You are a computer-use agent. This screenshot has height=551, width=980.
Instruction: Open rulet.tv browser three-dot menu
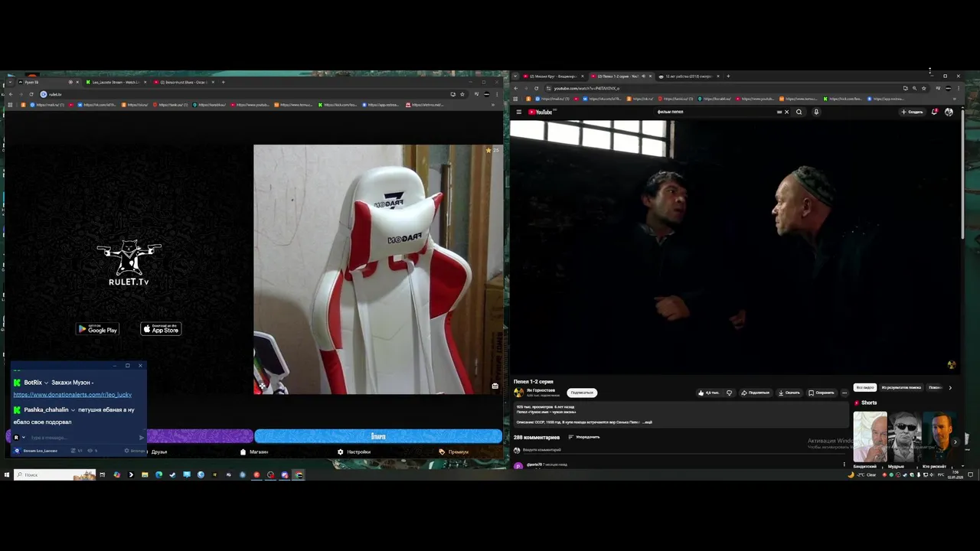point(495,94)
